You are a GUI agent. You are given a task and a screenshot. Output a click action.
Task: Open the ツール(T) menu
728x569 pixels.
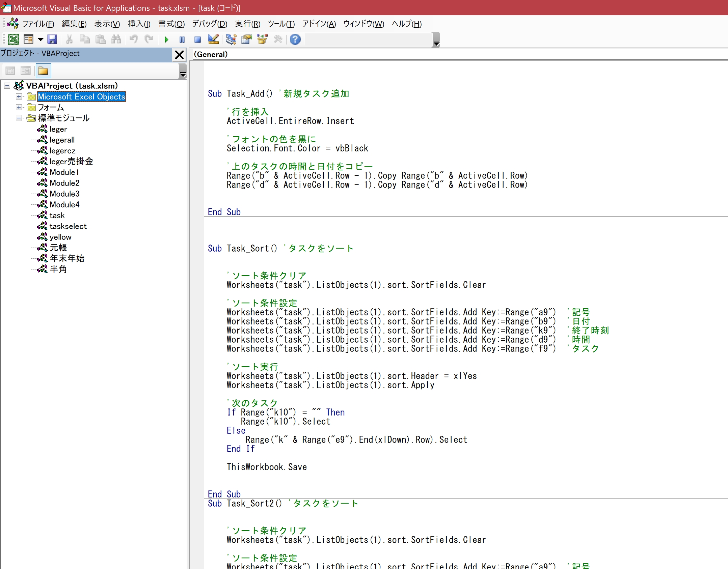281,24
